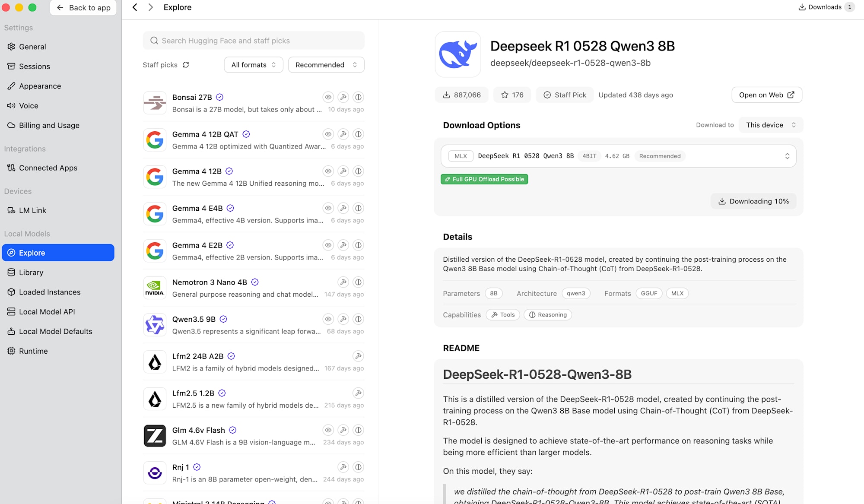
Task: Click the Explore compass icon
Action: pyautogui.click(x=11, y=253)
